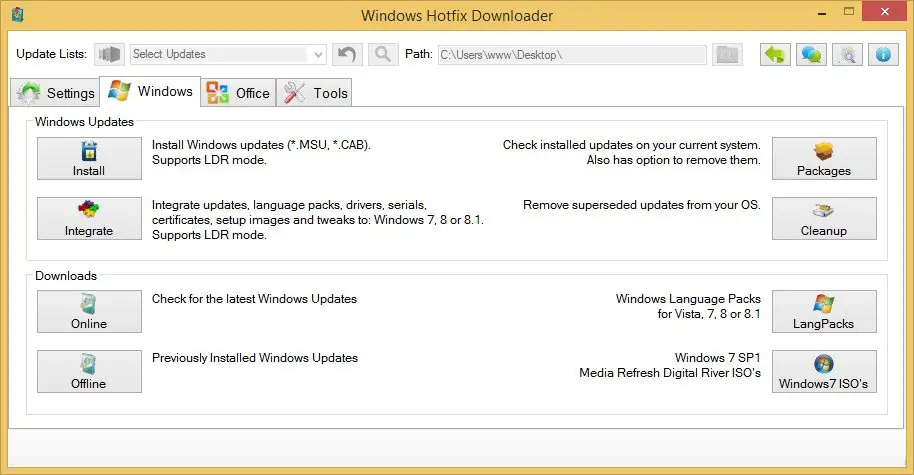Click the Offline downloads button
Image resolution: width=914 pixels, height=475 pixels.
(x=89, y=371)
